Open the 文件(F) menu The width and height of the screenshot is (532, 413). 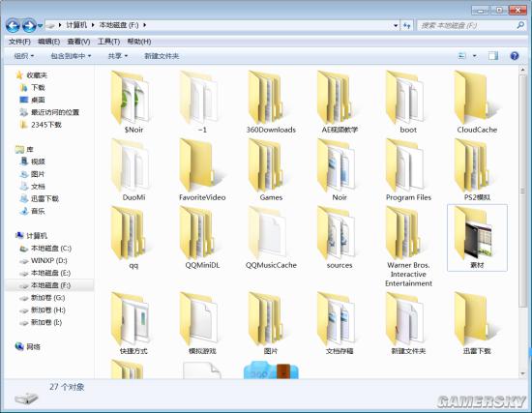tap(19, 42)
